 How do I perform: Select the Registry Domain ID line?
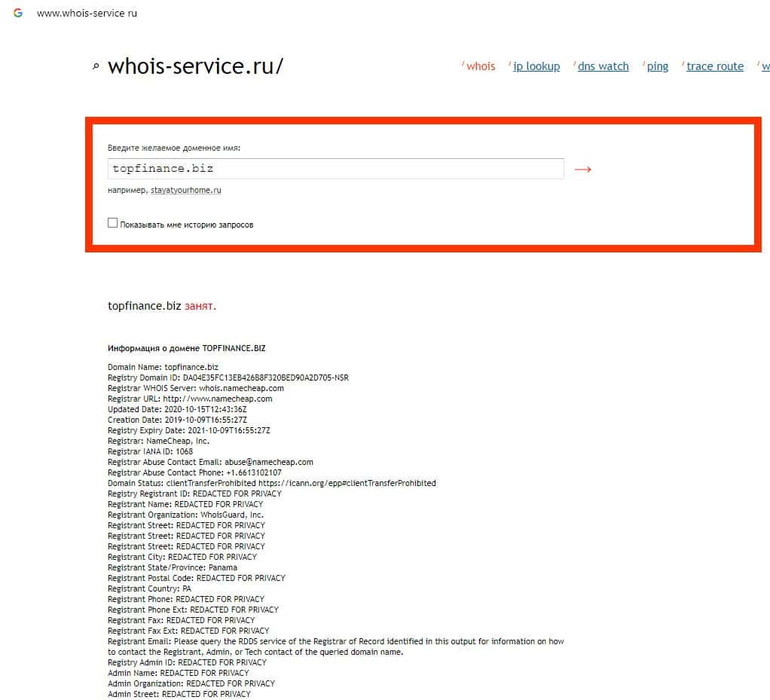228,378
